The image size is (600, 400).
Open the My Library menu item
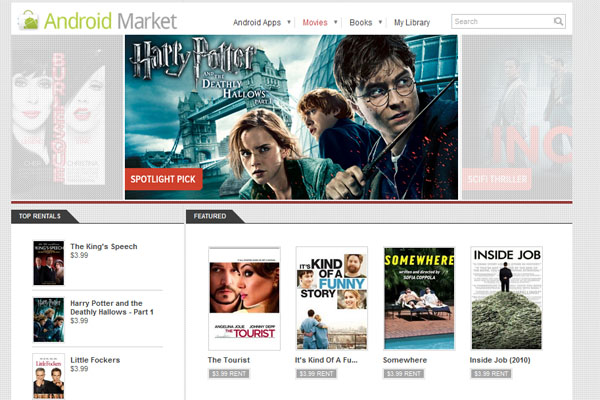[414, 21]
